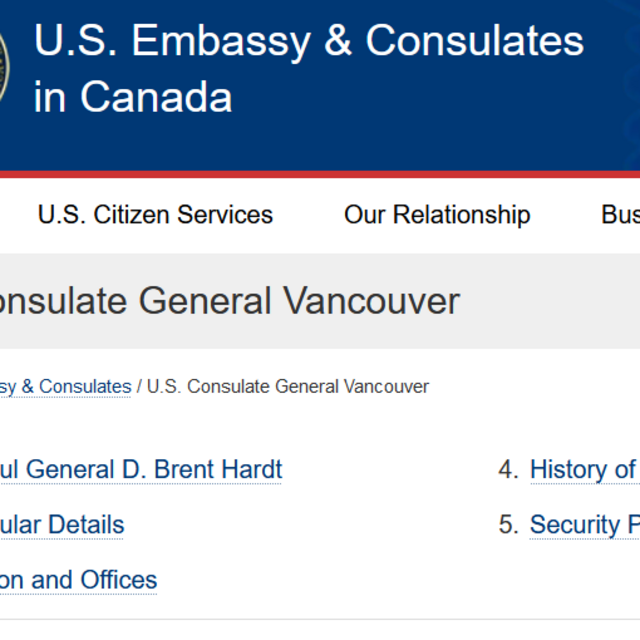640x640 pixels.
Task: Jump to the Consular Details section link
Action: (62, 524)
